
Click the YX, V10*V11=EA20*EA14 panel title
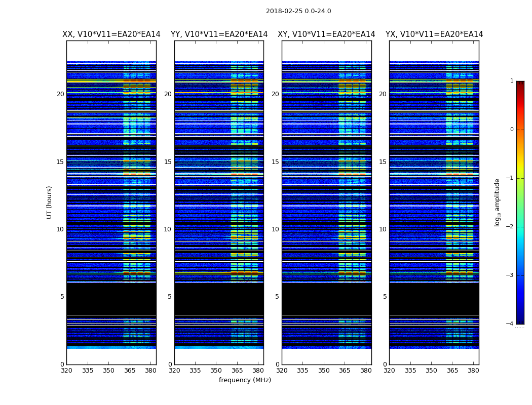point(434,34)
